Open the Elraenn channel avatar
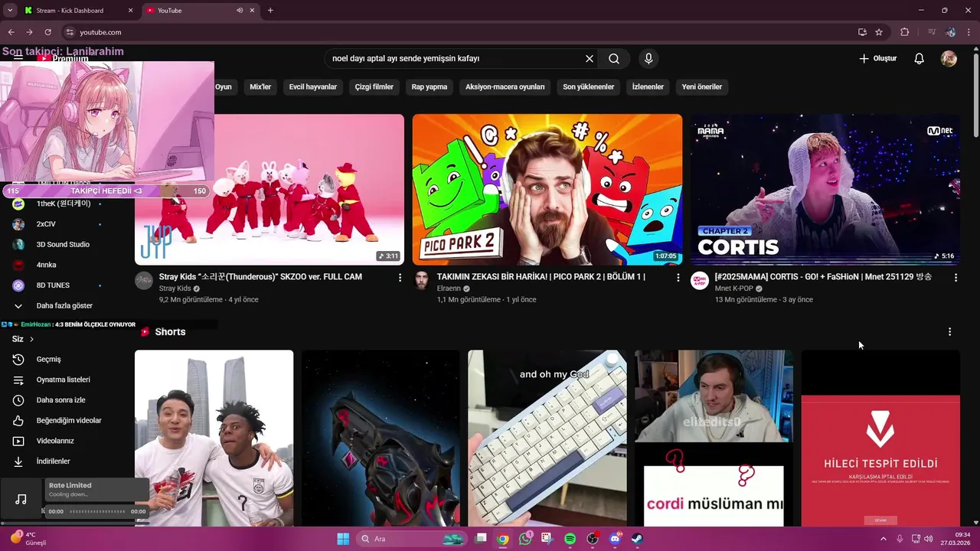The width and height of the screenshot is (980, 551). click(x=422, y=280)
